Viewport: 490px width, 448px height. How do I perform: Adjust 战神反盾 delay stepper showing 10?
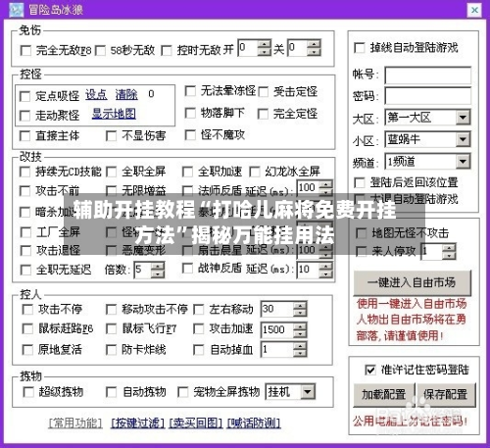click(x=326, y=270)
